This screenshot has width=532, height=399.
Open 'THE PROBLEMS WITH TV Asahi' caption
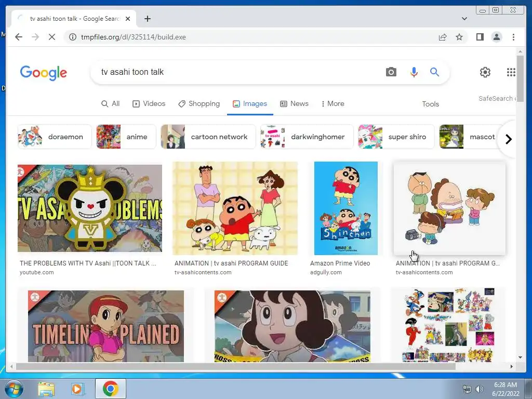pos(88,263)
